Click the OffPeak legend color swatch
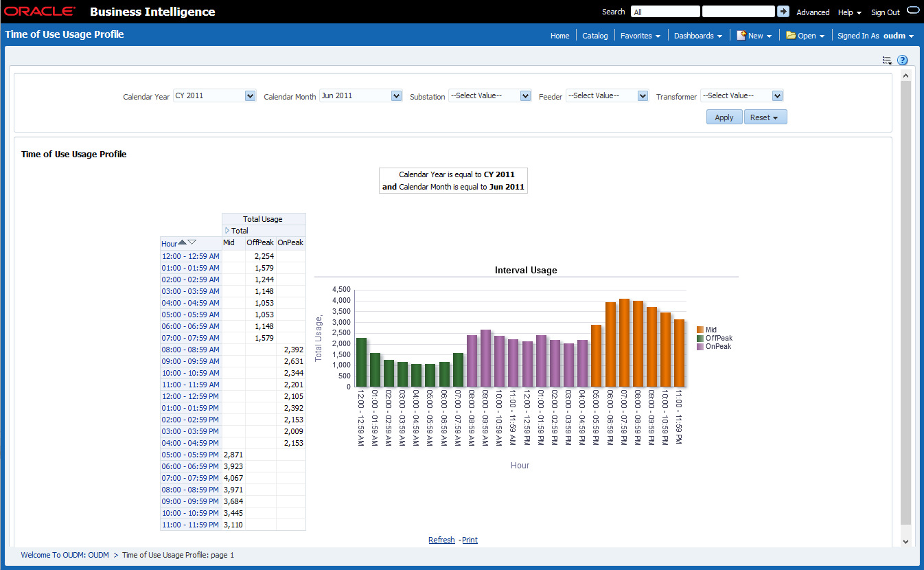Screen dimensions: 924x570 tap(700, 339)
